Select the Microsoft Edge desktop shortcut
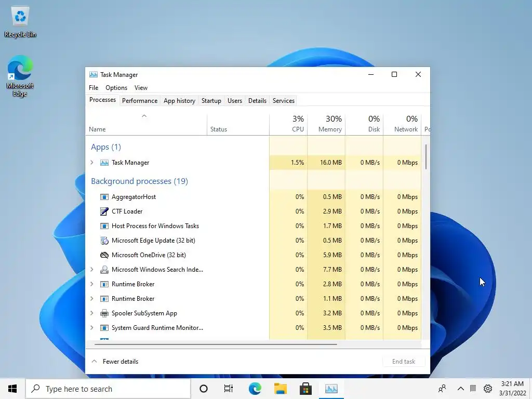Viewport: 532px width, 399px height. click(20, 76)
